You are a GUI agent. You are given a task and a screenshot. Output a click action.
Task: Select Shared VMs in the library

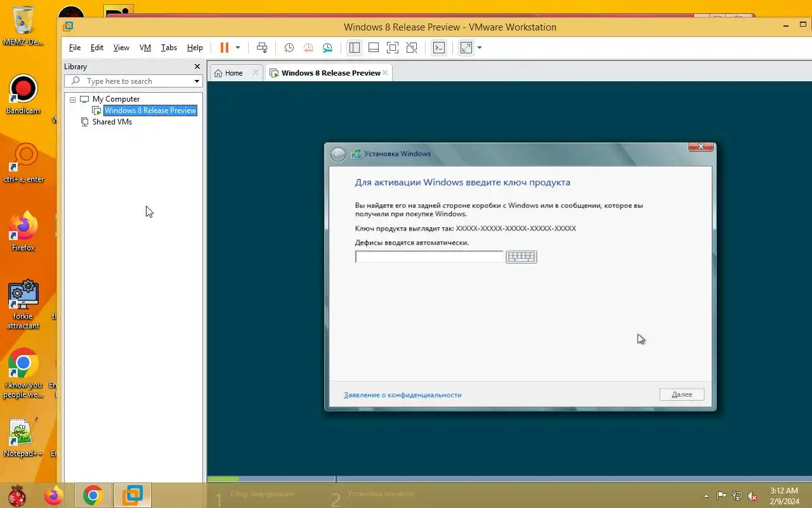(x=112, y=122)
